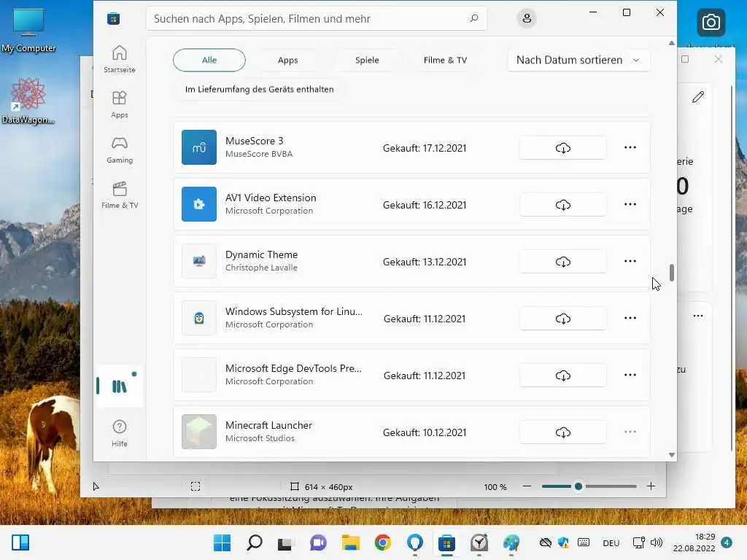Viewport: 747px width, 560px height.
Task: Select the Spiele filter tab
Action: [x=367, y=60]
